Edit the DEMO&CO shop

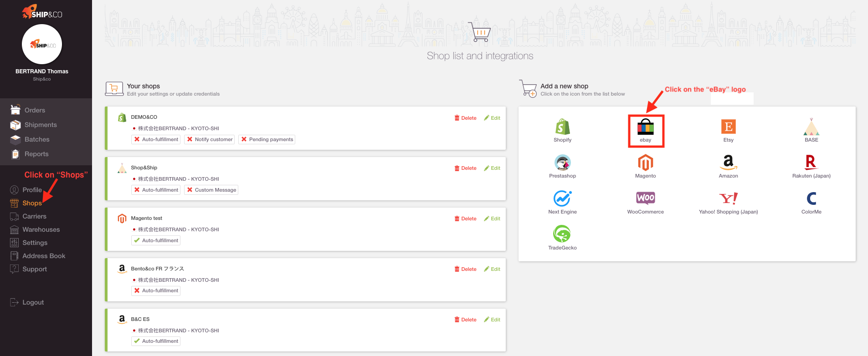point(492,118)
